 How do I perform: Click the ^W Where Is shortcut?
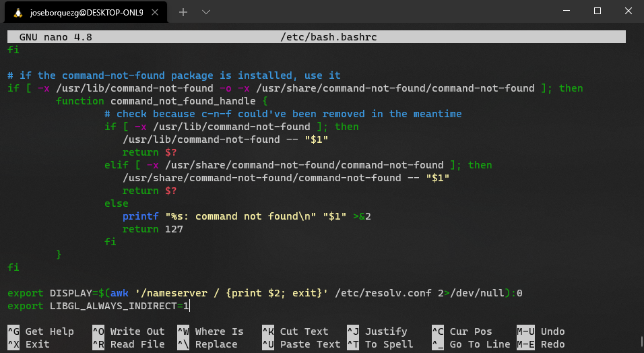pyautogui.click(x=210, y=331)
